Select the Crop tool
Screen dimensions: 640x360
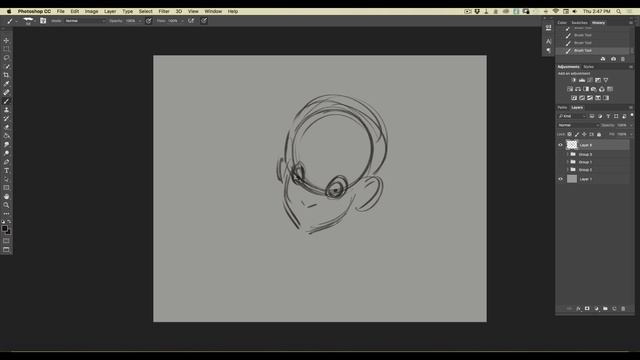(x=6, y=75)
